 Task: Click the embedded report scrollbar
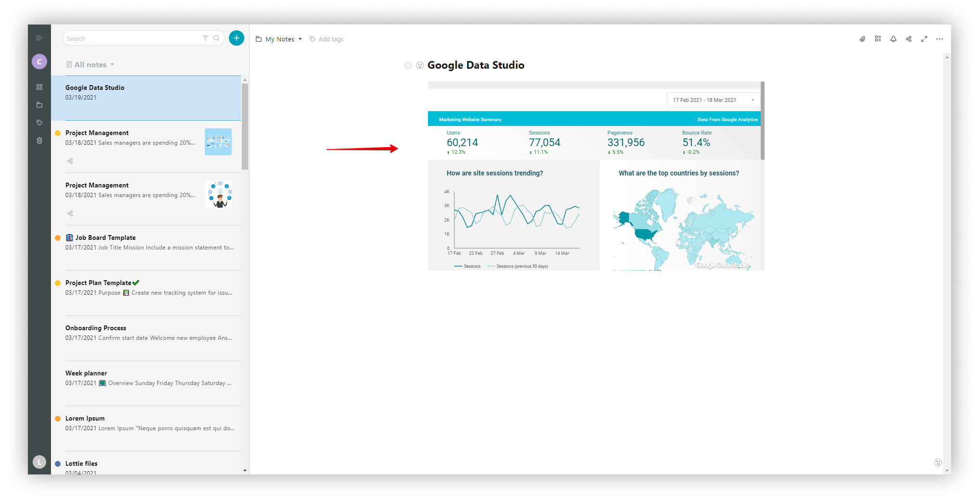click(x=763, y=121)
